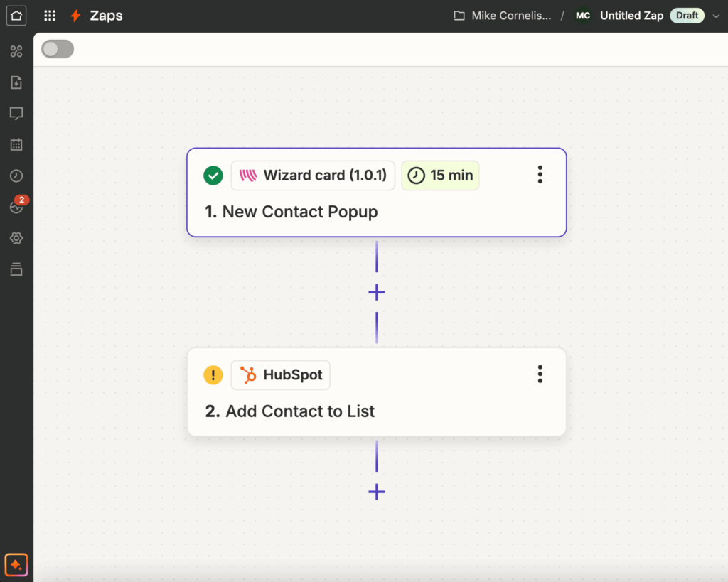This screenshot has width=728, height=582.
Task: Open the app launcher grid icon
Action: click(49, 15)
